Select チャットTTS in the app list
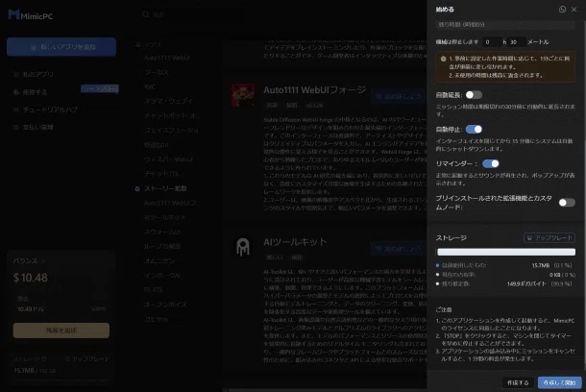Image resolution: width=586 pixels, height=392 pixels. coord(161,174)
